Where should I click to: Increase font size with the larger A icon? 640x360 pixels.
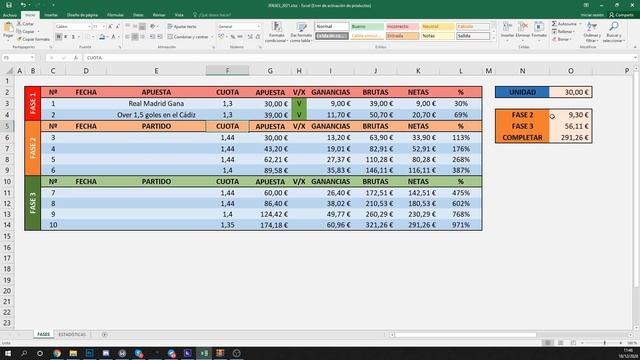click(x=110, y=27)
